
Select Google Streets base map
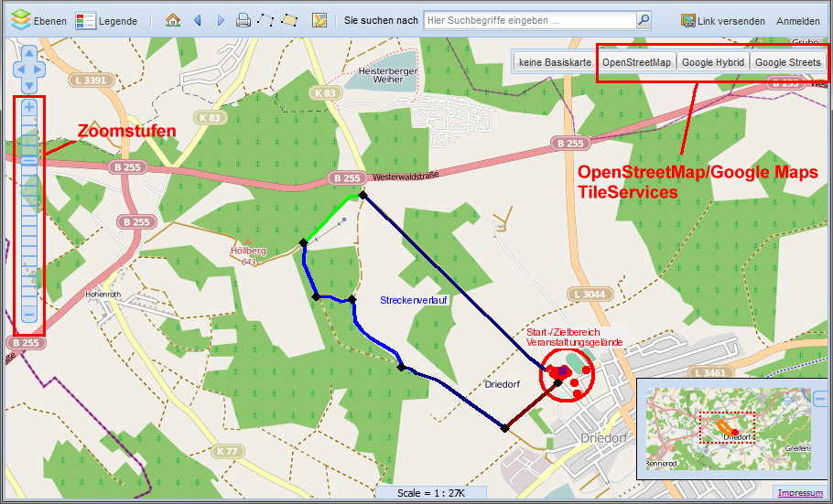(x=787, y=62)
